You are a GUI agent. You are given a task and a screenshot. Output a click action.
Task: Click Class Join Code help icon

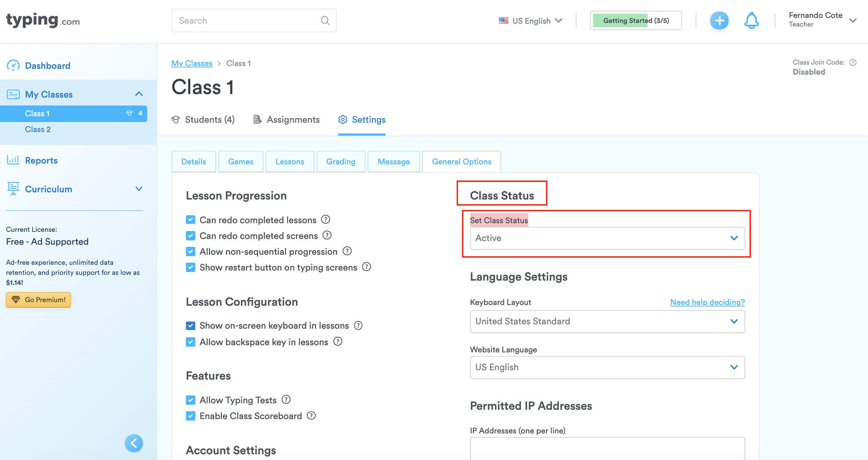853,62
